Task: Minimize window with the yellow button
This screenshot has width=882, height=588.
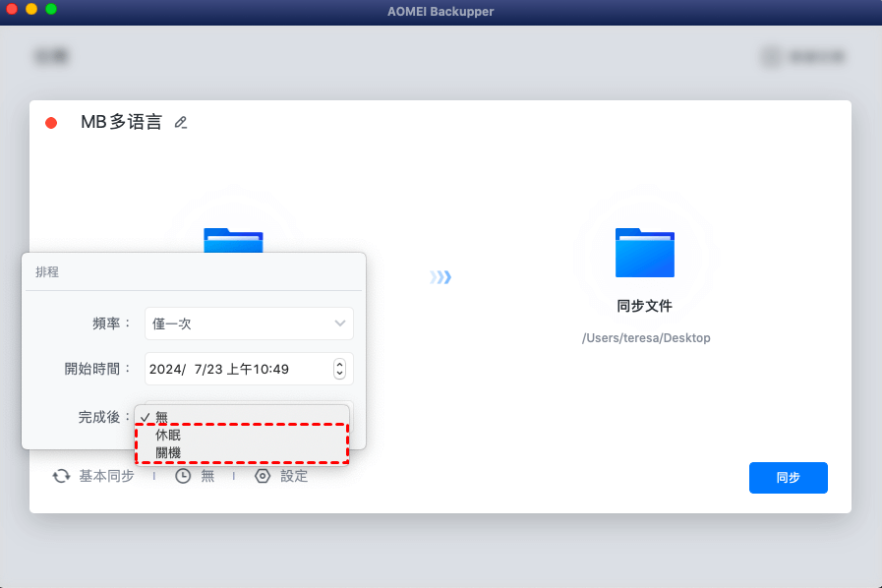Action: tap(31, 9)
